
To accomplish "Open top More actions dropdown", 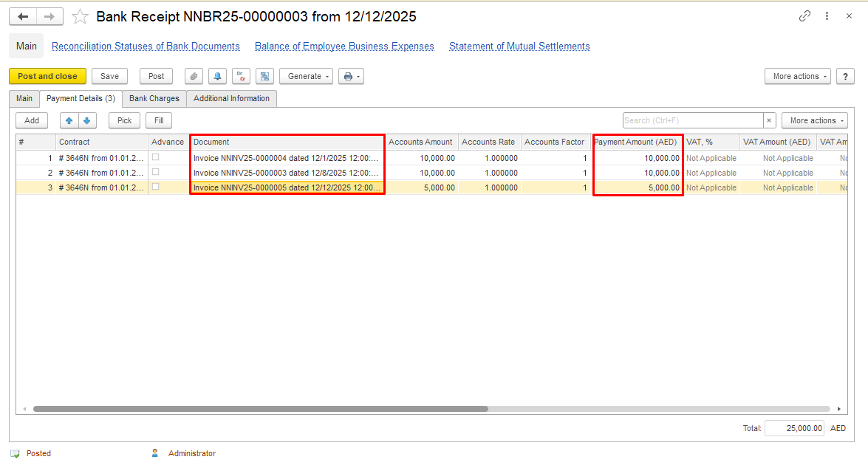I will click(x=798, y=76).
